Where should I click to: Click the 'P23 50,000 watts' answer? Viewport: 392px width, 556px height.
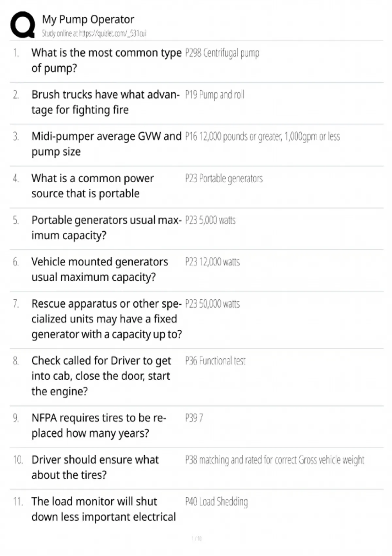212,304
